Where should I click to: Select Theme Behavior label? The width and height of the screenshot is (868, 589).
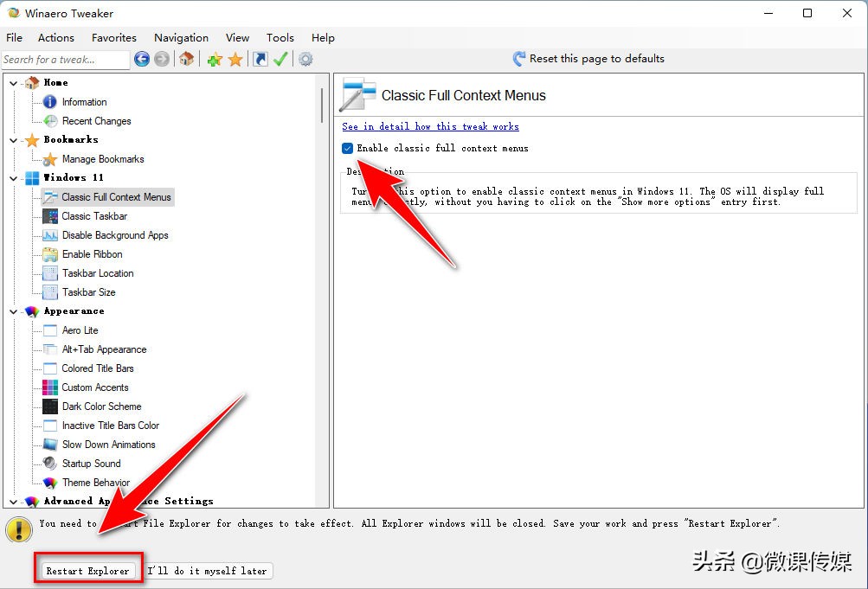(96, 483)
